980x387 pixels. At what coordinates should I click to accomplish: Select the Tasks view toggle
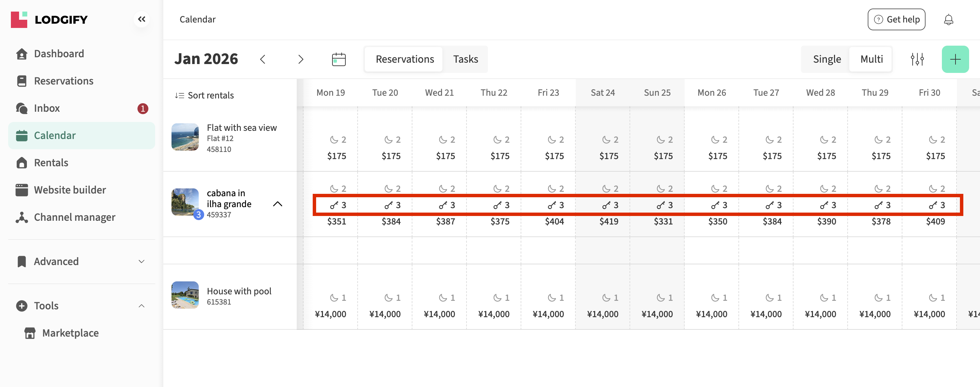pyautogui.click(x=465, y=59)
